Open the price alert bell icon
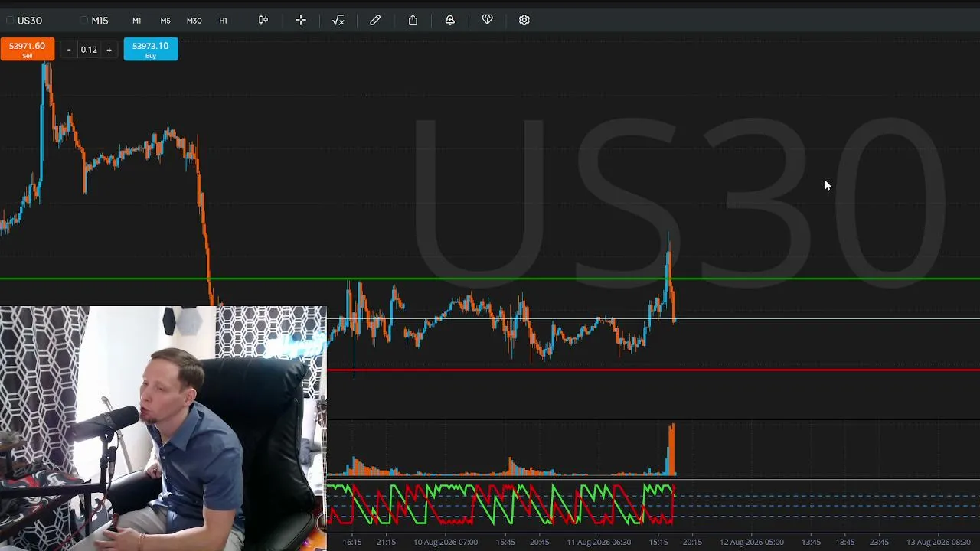This screenshot has width=980, height=551. pos(450,20)
